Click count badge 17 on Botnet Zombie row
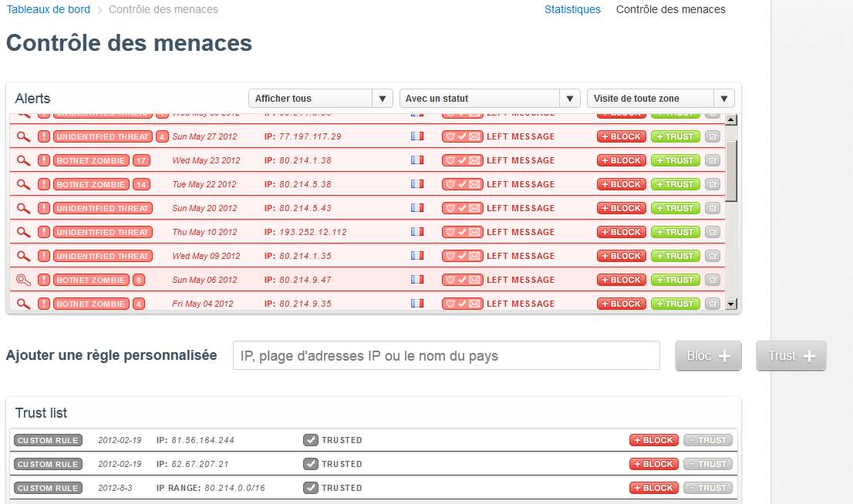The height and width of the screenshot is (504, 853). click(x=141, y=160)
